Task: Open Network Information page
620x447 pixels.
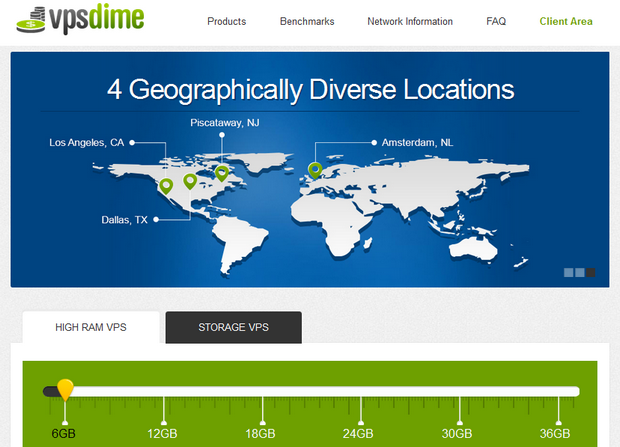Action: click(410, 21)
